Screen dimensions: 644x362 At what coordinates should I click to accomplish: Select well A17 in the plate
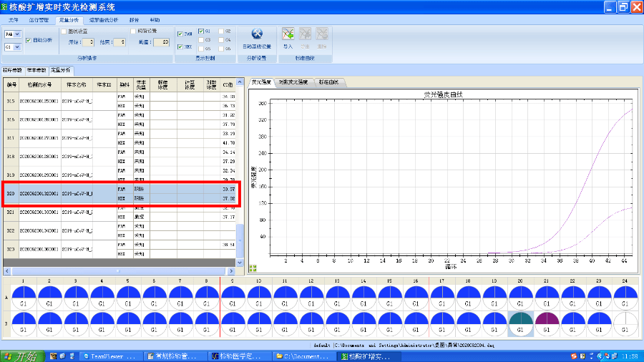point(442,298)
